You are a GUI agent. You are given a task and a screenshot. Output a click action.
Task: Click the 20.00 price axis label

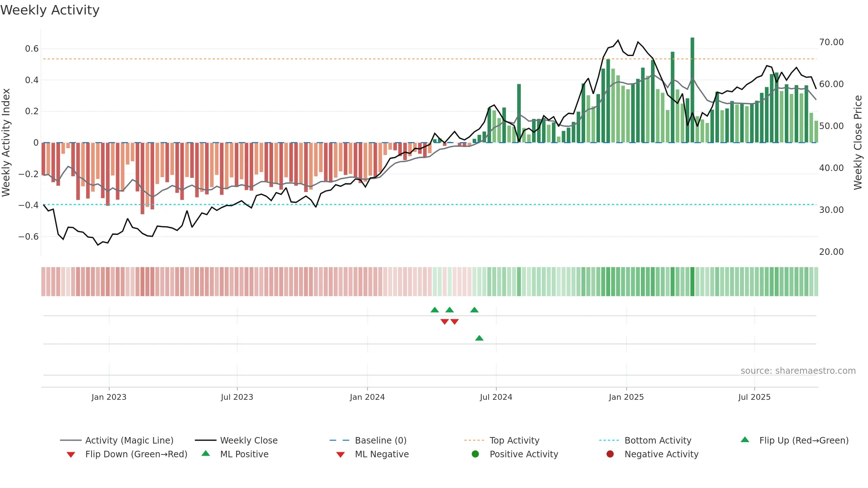point(831,252)
